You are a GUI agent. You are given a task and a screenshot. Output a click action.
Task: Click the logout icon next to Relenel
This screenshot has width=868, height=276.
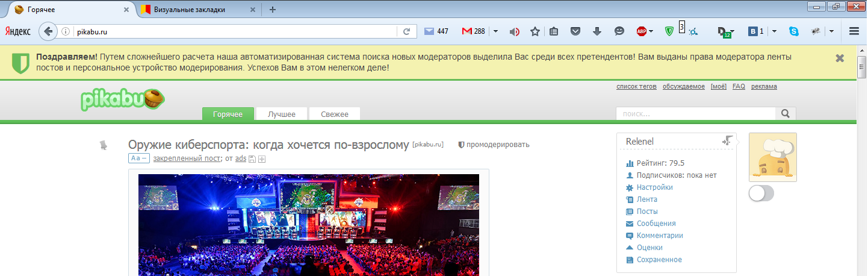[x=728, y=140]
